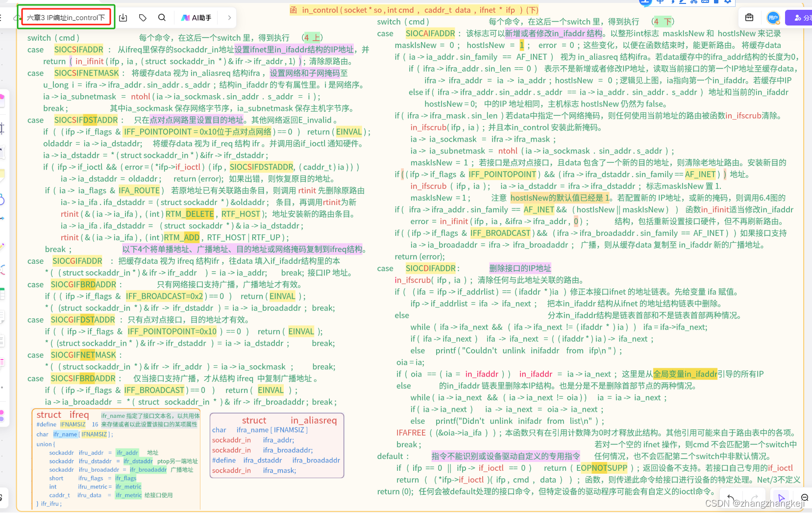Click the 全局变量in_ifaddr highlighted text
Viewport: 812px width, 513px height.
pyautogui.click(x=685, y=374)
